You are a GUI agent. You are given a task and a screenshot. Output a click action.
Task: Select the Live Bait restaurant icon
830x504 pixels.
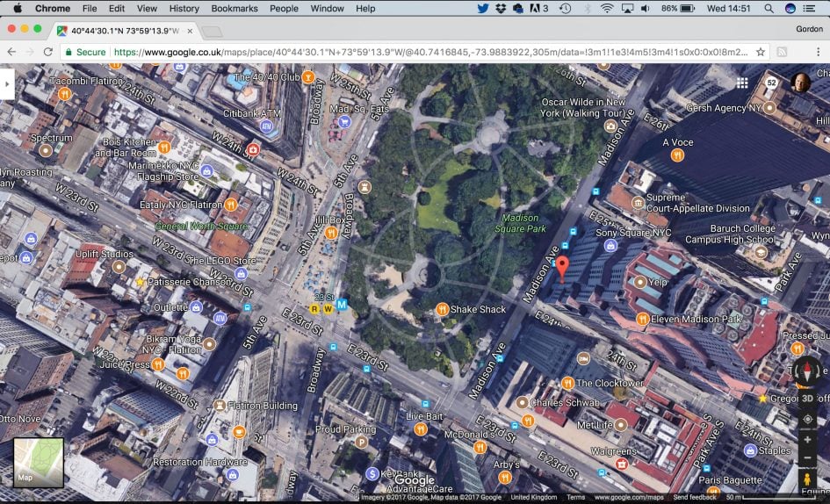click(421, 428)
